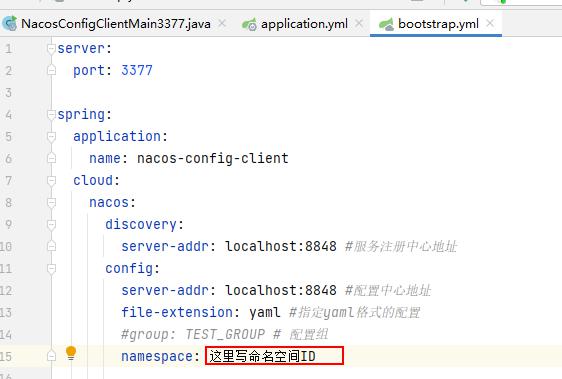562x379 pixels.
Task: Click the Spring cloud icon on bootstrap.yml tab
Action: click(x=386, y=24)
